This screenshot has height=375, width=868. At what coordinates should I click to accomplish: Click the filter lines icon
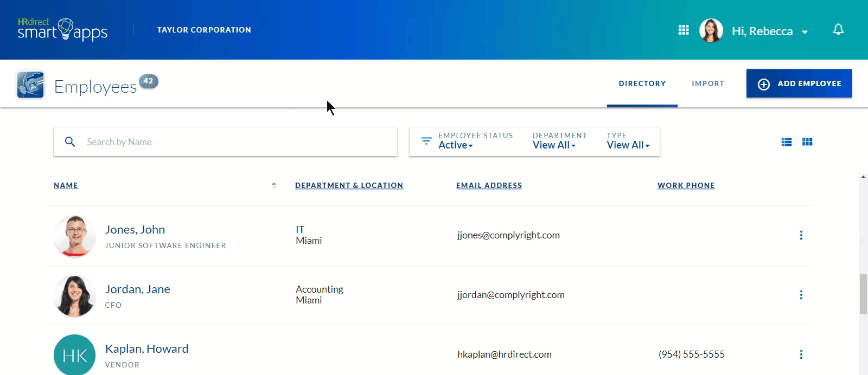[426, 141]
